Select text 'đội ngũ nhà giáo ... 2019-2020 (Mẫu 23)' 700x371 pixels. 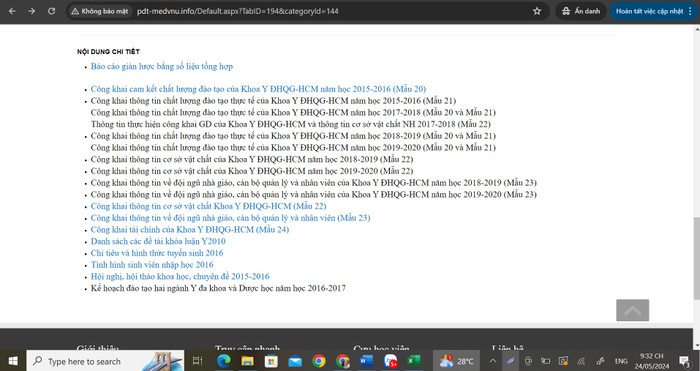click(356, 194)
